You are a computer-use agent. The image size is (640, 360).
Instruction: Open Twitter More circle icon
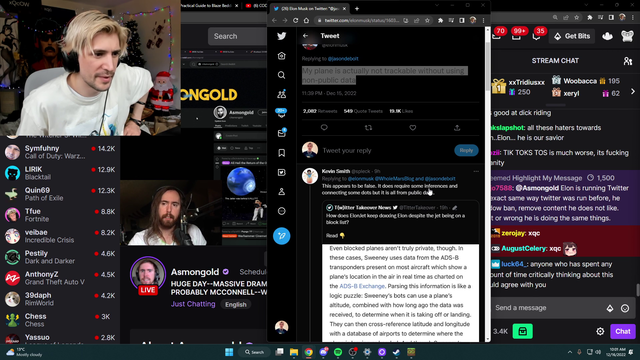[x=281, y=211]
